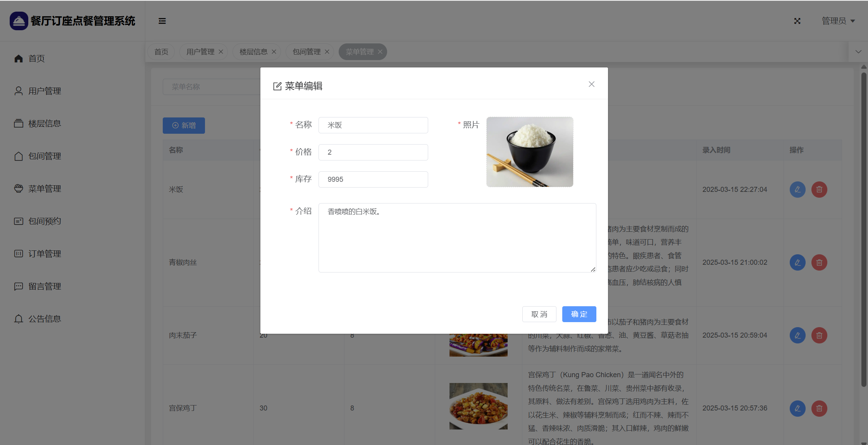
Task: Click the 首页 sidebar home icon
Action: point(19,59)
